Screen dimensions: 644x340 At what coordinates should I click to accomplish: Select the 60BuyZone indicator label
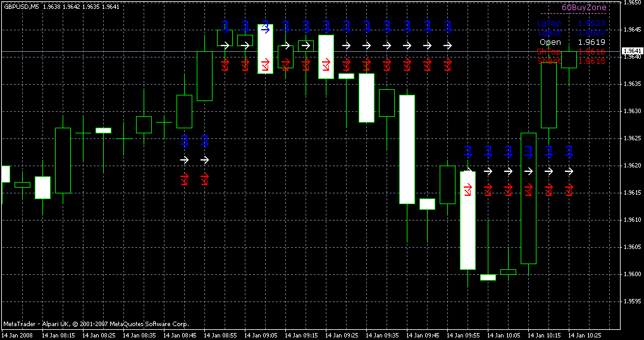tap(584, 8)
